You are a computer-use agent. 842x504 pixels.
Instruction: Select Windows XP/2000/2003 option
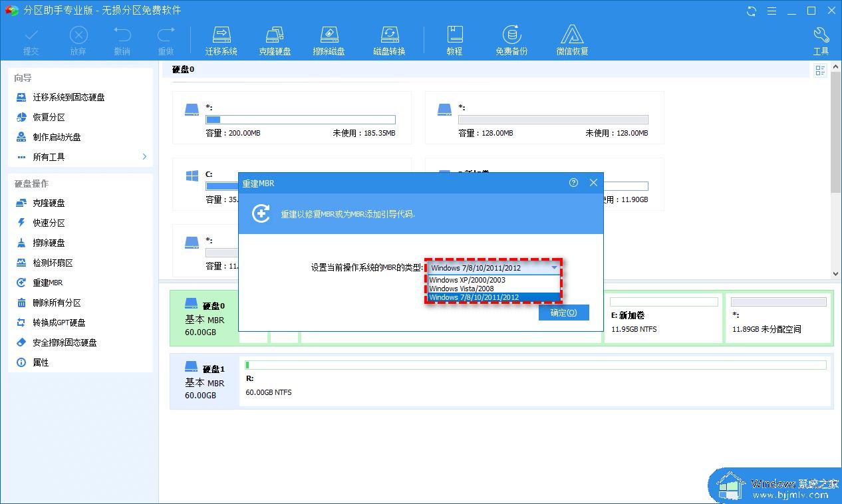(x=493, y=280)
